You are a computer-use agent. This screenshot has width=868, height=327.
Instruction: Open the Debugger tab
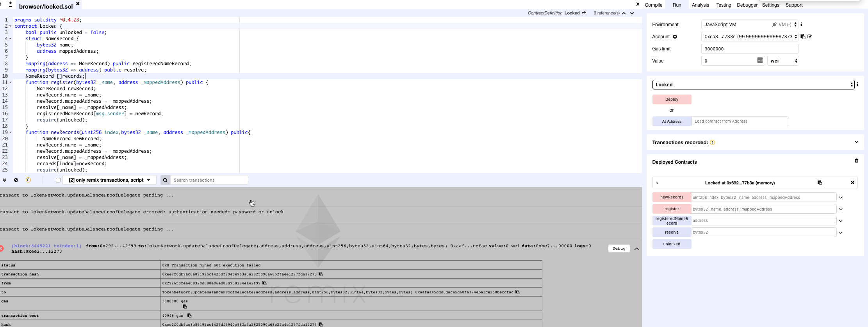tap(747, 5)
